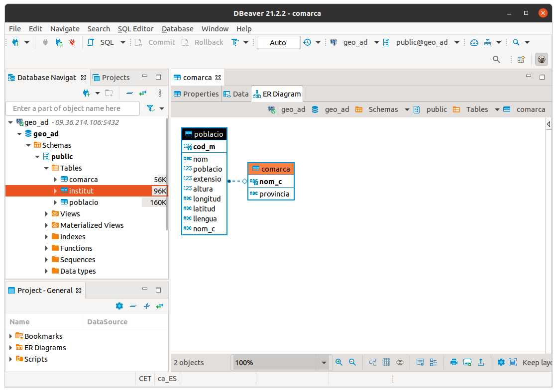
Task: Disconnect from the database via red plug icon
Action: click(x=72, y=42)
